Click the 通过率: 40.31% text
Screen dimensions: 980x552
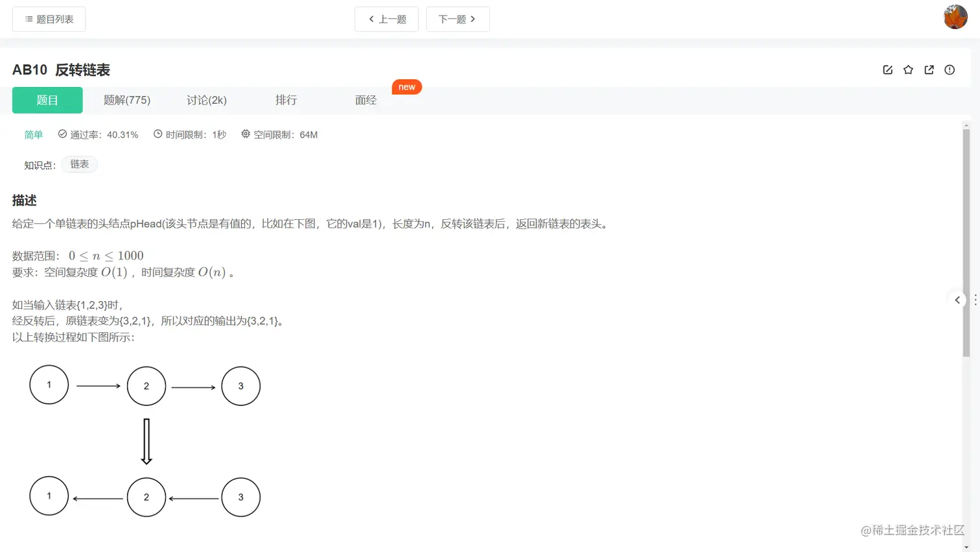pyautogui.click(x=104, y=135)
